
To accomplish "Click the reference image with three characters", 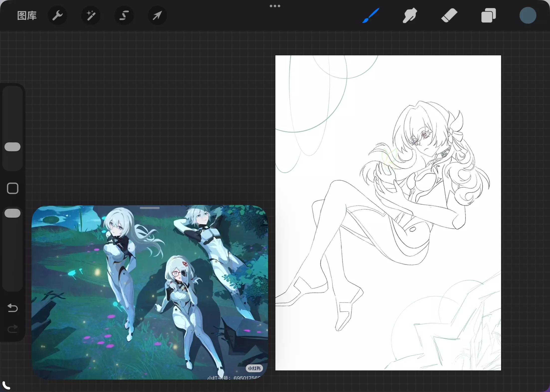I will pos(150,292).
